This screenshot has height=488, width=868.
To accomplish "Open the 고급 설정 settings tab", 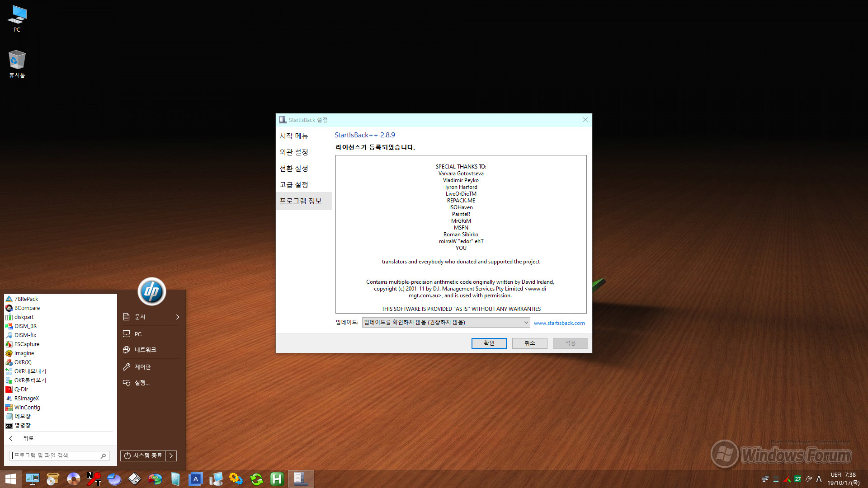I will [293, 185].
